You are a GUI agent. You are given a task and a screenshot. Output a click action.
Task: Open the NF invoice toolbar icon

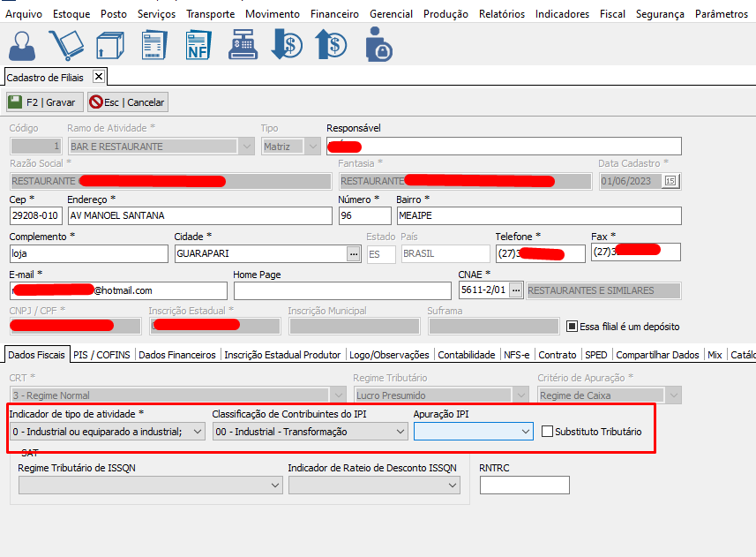pos(198,45)
